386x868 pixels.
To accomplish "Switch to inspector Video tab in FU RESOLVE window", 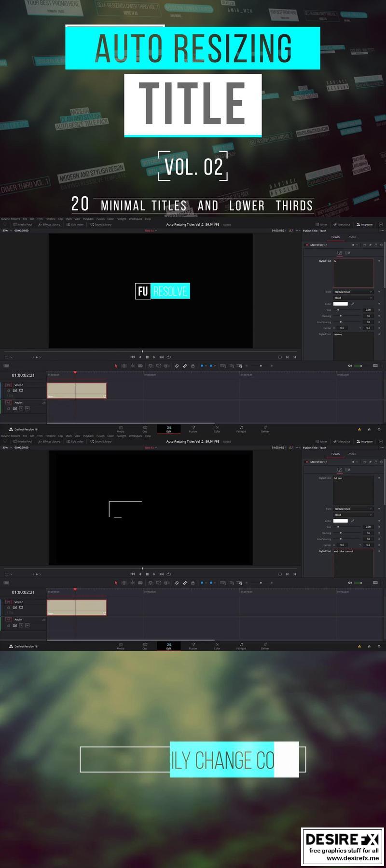I will pyautogui.click(x=353, y=237).
